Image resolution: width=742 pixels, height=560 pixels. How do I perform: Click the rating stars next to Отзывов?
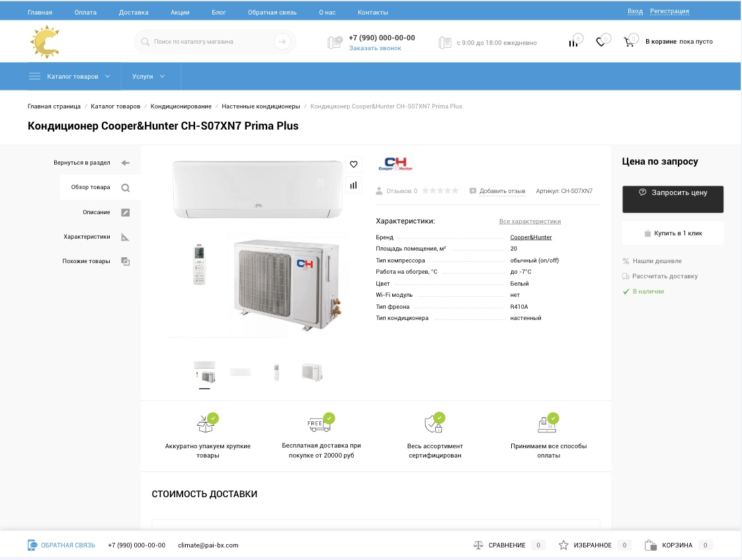pyautogui.click(x=440, y=190)
